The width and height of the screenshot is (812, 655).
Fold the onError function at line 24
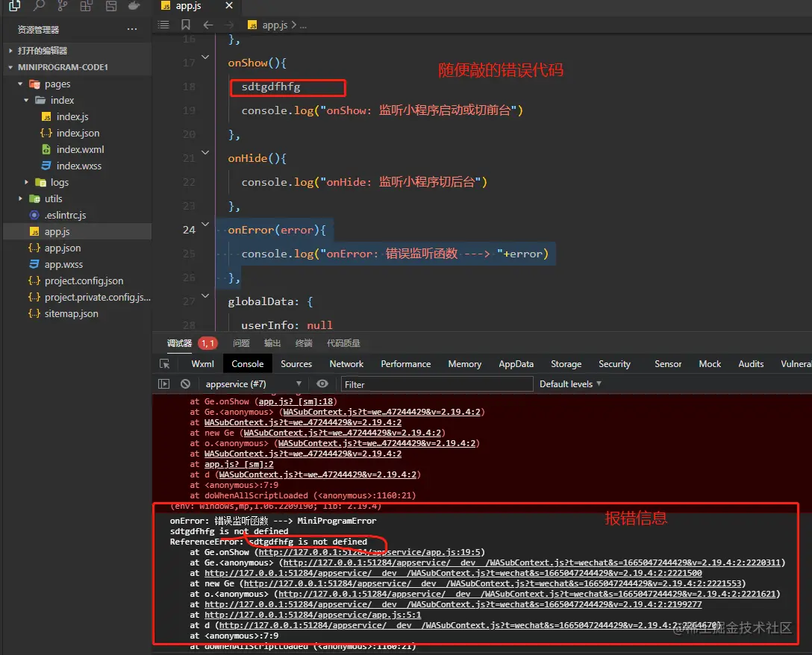[x=205, y=225]
